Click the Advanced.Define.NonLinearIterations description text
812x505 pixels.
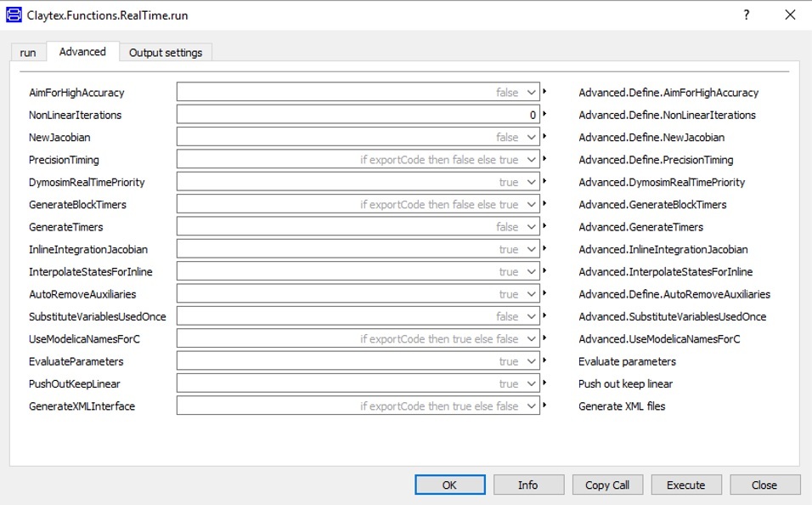[667, 115]
